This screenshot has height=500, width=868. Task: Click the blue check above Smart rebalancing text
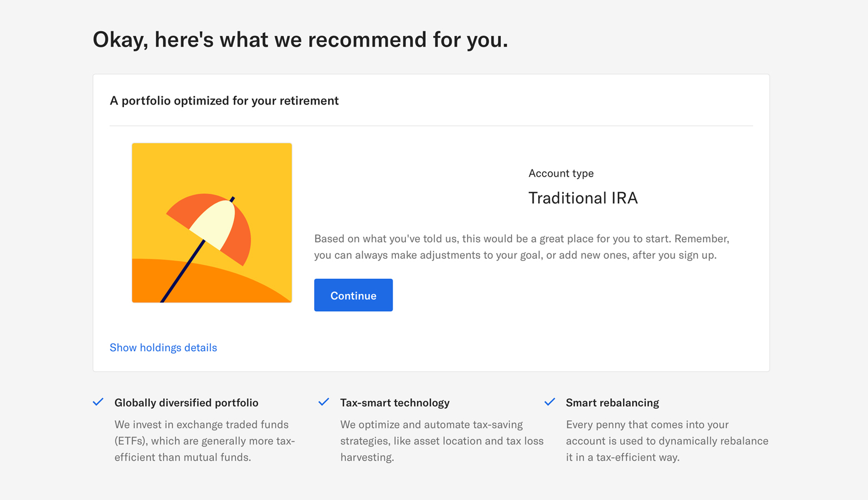(x=550, y=401)
